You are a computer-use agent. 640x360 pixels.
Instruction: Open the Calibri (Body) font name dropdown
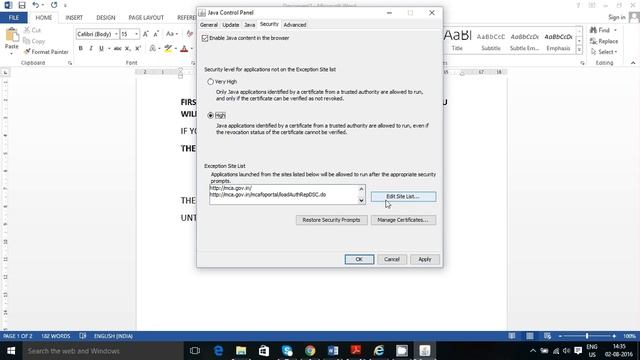[116, 34]
